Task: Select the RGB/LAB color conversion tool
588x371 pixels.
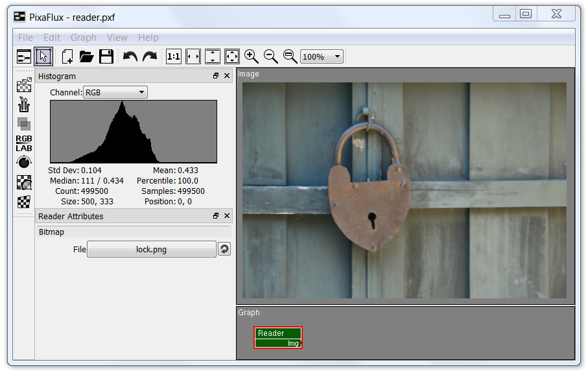Action: click(24, 143)
